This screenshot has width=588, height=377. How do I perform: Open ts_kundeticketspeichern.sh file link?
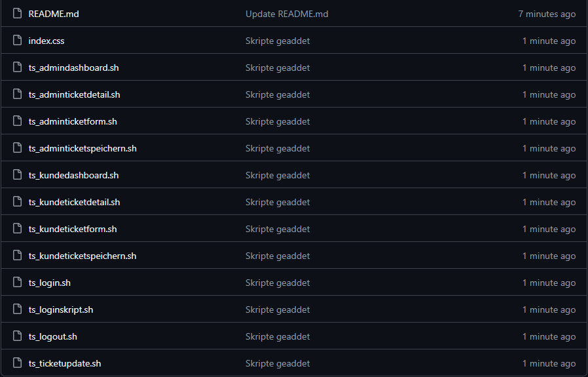(83, 256)
